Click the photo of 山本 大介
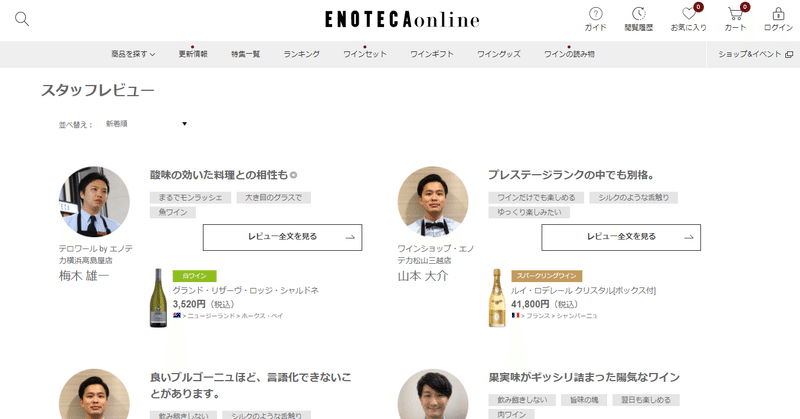The height and width of the screenshot is (419, 800). (x=433, y=202)
